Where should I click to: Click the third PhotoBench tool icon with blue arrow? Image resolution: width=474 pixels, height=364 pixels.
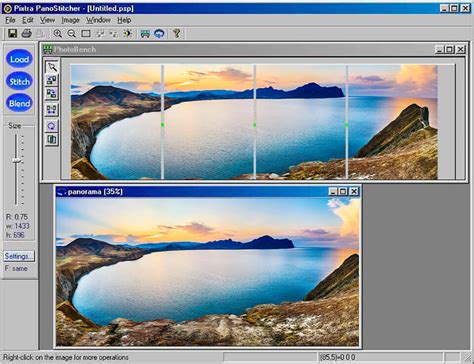52,94
